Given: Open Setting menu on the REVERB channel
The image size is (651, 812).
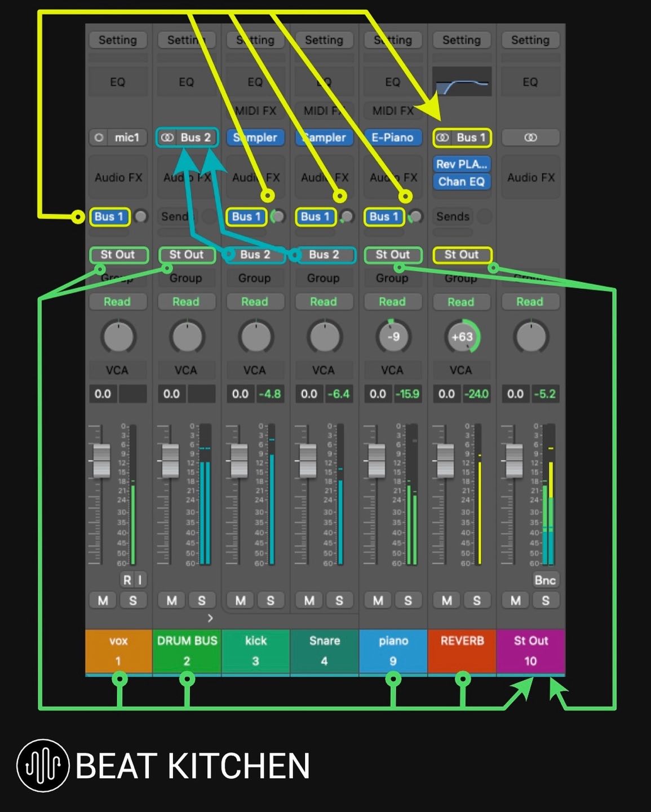Looking at the screenshot, I should [x=462, y=40].
